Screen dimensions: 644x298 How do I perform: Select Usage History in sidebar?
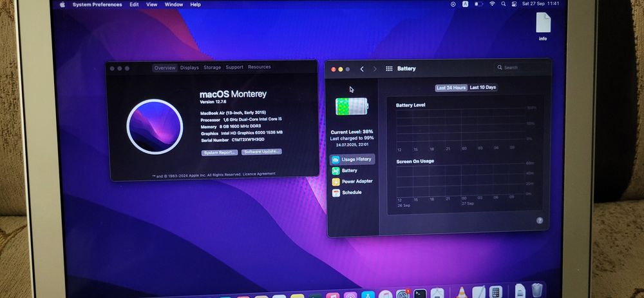coord(352,159)
